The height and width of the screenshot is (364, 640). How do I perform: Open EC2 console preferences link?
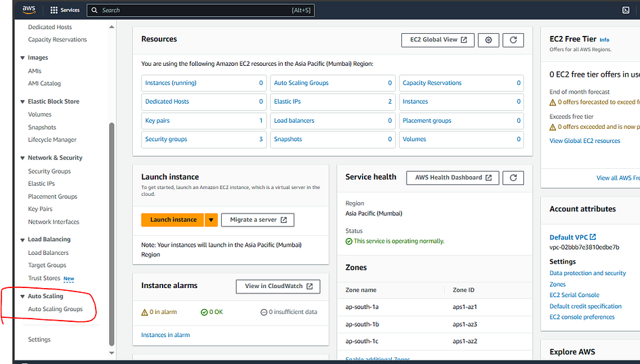coord(582,317)
